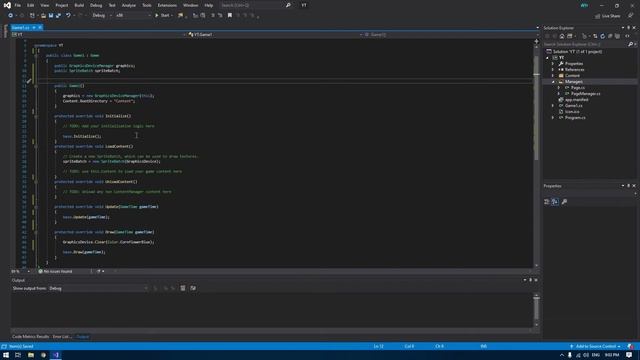The height and width of the screenshot is (360, 640).
Task: Click Solution Explorer Home icon
Action: (562, 36)
